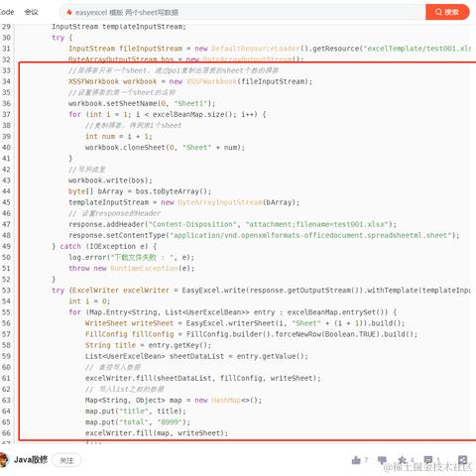Open the Java散修 author profile link
The width and height of the screenshot is (476, 476).
click(x=31, y=460)
